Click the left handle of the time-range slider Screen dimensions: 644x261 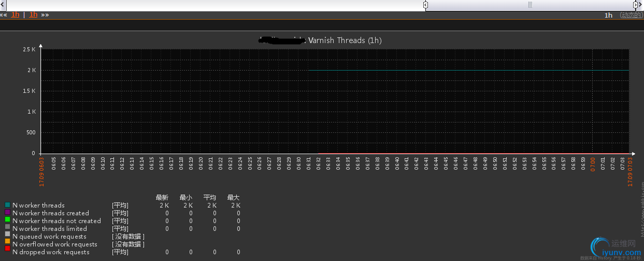click(x=425, y=5)
